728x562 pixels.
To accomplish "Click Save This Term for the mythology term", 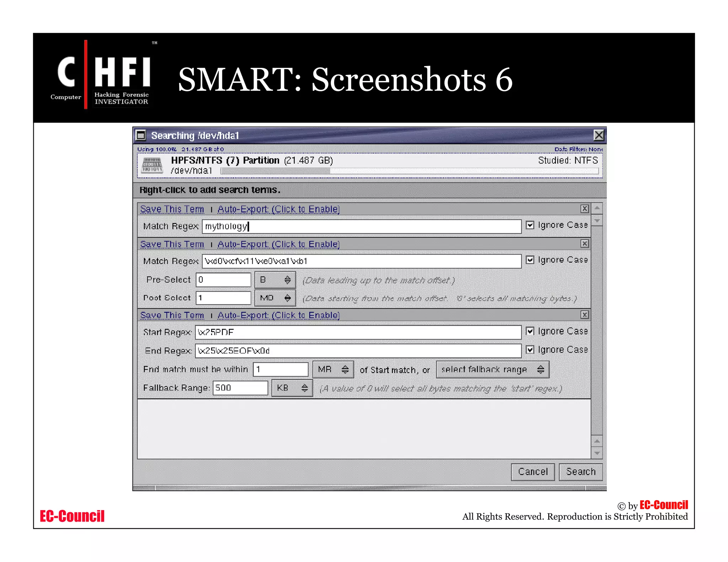I will point(172,209).
